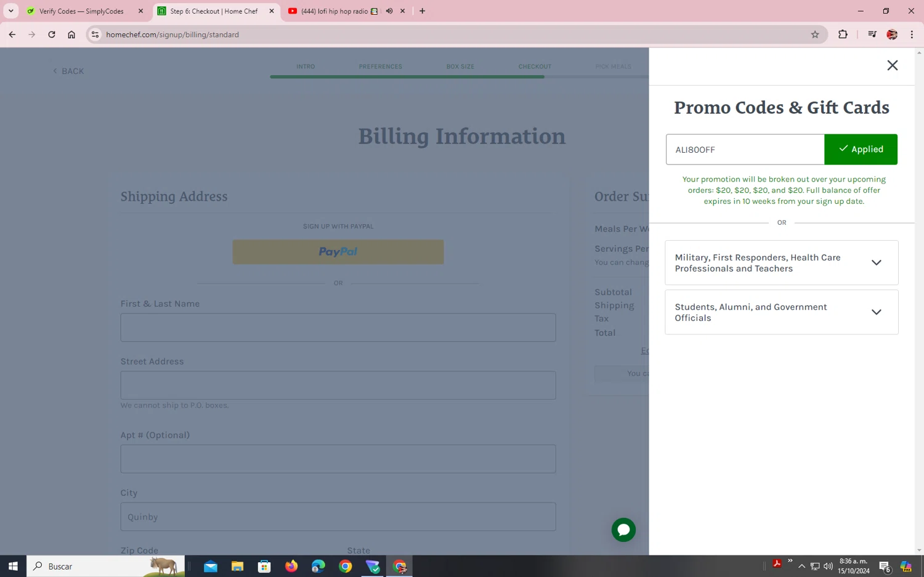
Task: Select the INTRO progress step
Action: click(306, 67)
